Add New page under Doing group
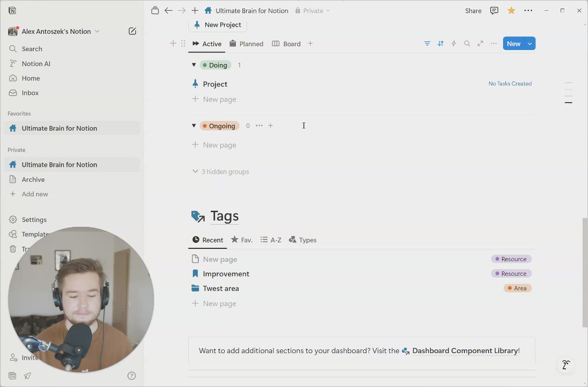 point(214,99)
